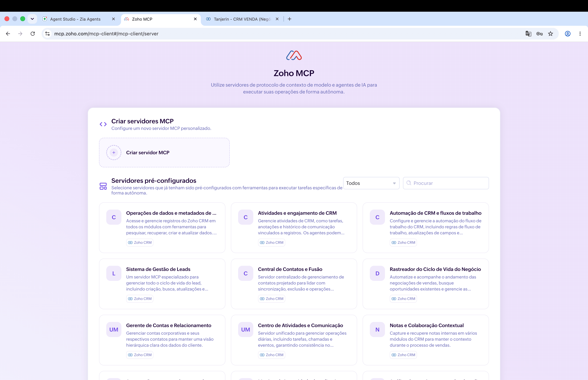The height and width of the screenshot is (380, 588).
Task: View site information icon in address bar
Action: (47, 34)
